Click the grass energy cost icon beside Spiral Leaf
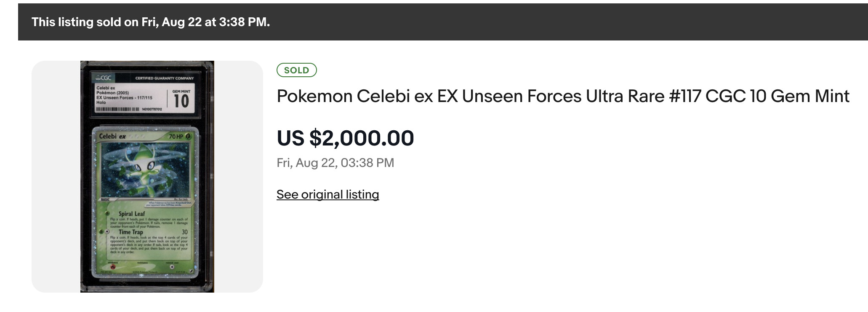This screenshot has width=868, height=312. click(x=108, y=214)
